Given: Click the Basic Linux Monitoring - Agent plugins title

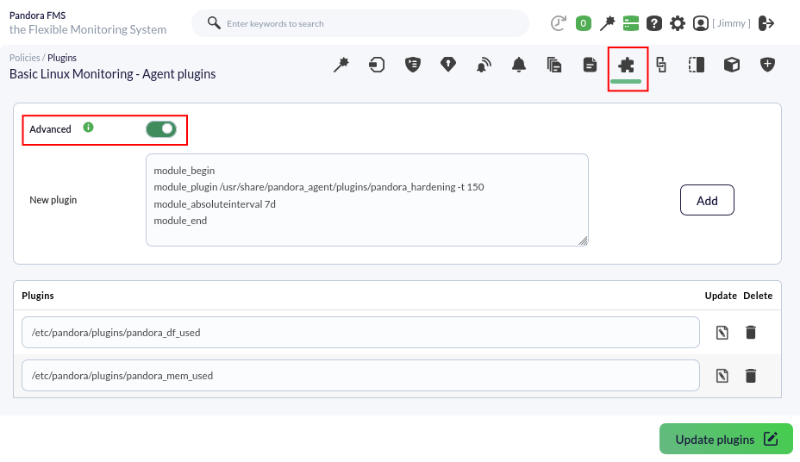Looking at the screenshot, I should pos(112,74).
